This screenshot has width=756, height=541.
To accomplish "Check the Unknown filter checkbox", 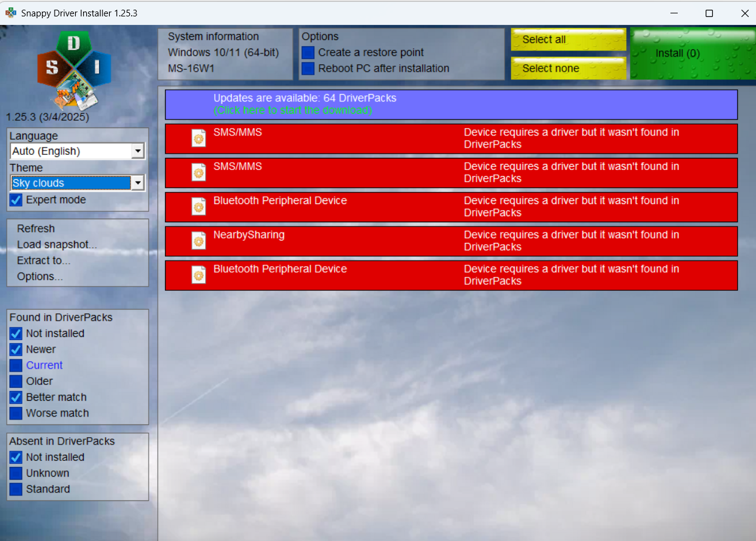I will [x=16, y=473].
